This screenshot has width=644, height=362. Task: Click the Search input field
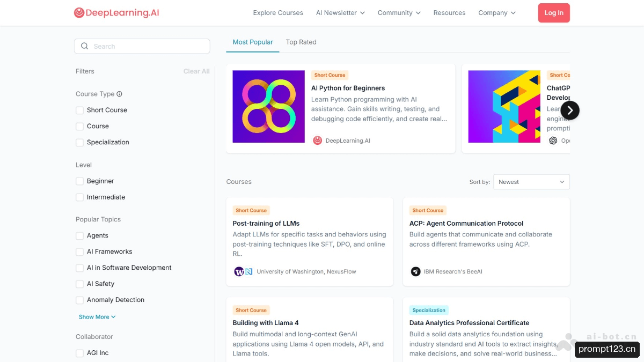click(x=142, y=46)
